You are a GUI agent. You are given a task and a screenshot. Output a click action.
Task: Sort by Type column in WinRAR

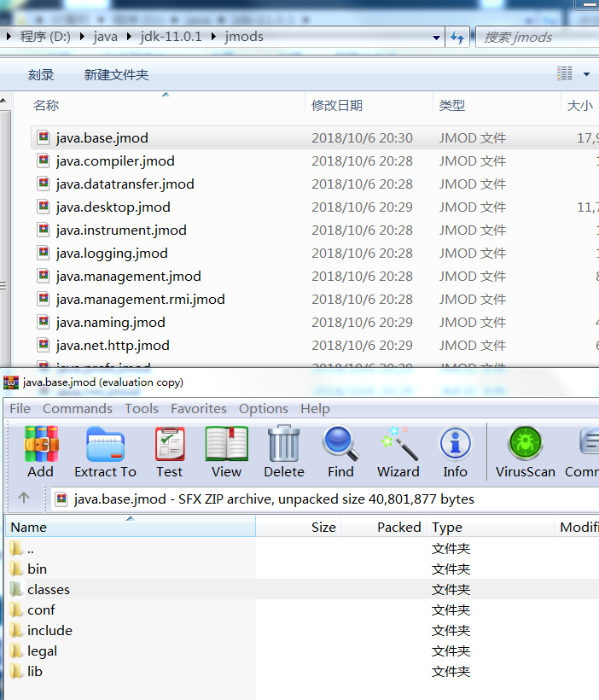tap(490, 527)
